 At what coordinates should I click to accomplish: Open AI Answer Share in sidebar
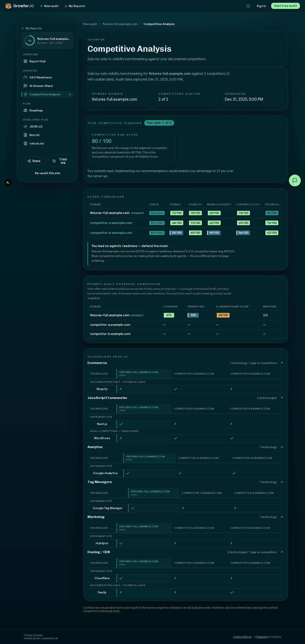coord(47,86)
